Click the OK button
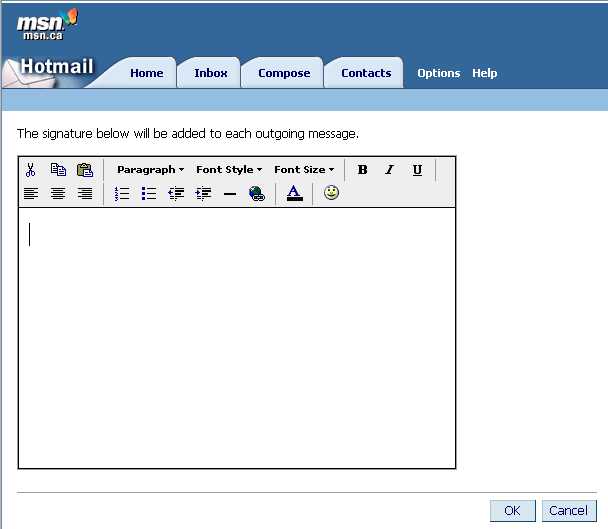The image size is (608, 529). pos(513,510)
